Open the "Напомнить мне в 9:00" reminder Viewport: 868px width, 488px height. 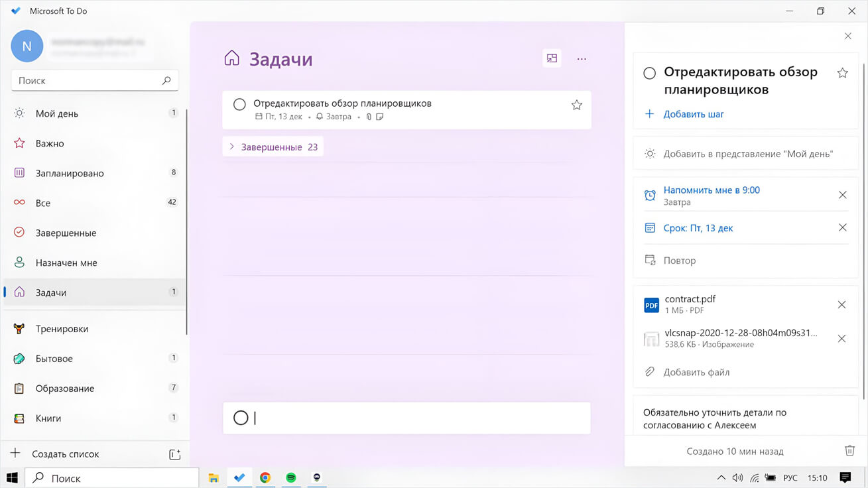tap(711, 190)
